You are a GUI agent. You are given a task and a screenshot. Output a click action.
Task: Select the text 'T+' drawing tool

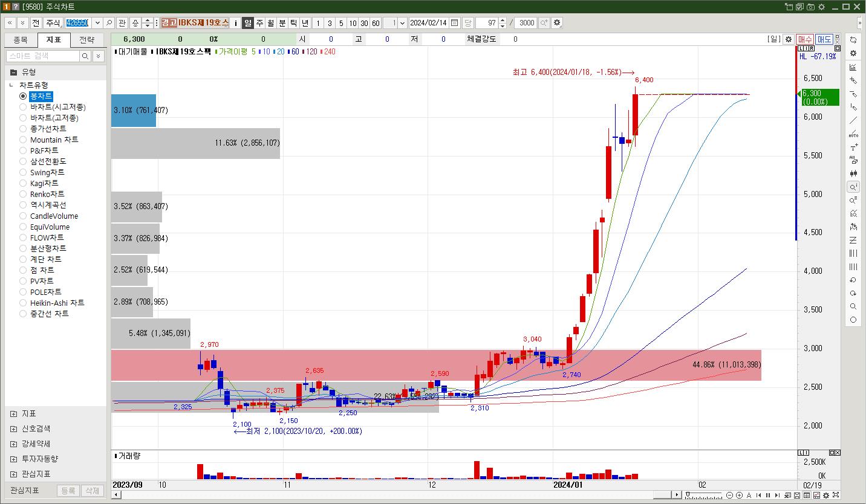pos(853,147)
